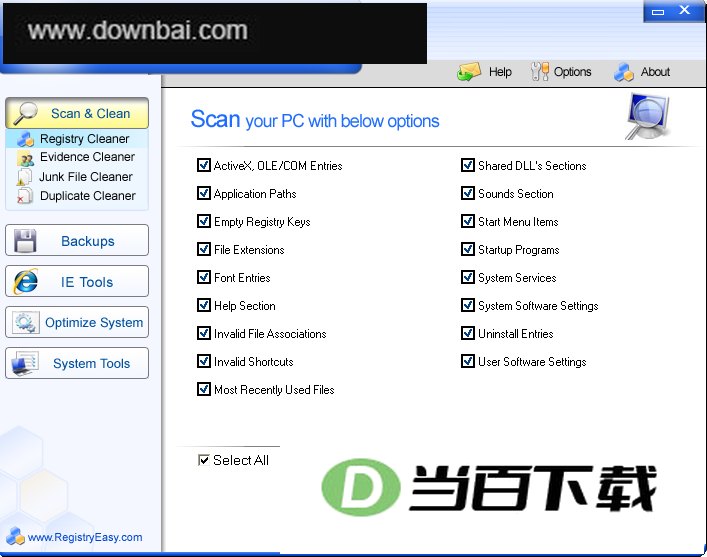Disable User Software Settings scanning
Viewport: 707px width, 557px height.
click(468, 361)
